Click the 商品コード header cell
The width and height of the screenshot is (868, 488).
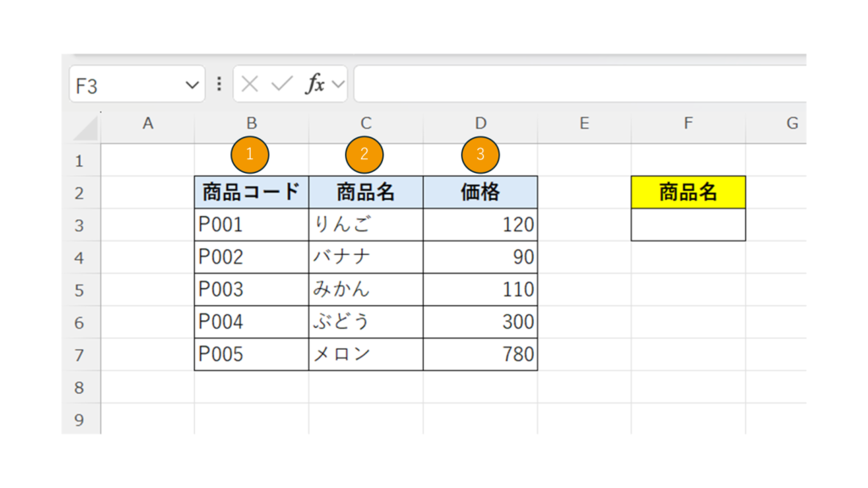(251, 193)
